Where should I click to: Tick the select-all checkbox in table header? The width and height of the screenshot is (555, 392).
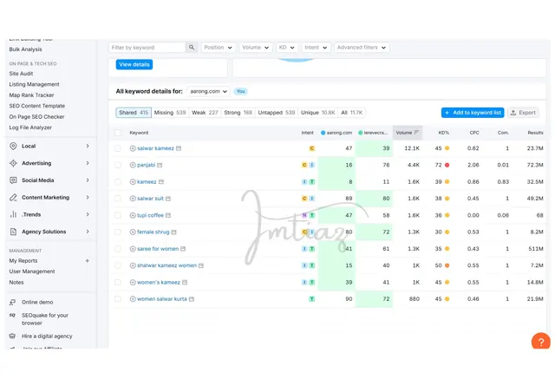coord(118,133)
